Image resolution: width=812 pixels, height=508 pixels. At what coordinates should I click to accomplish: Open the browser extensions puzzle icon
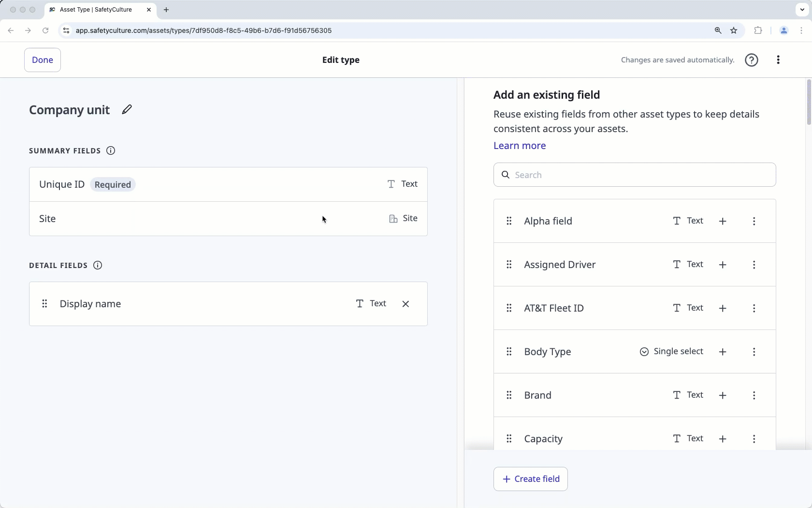[758, 30]
